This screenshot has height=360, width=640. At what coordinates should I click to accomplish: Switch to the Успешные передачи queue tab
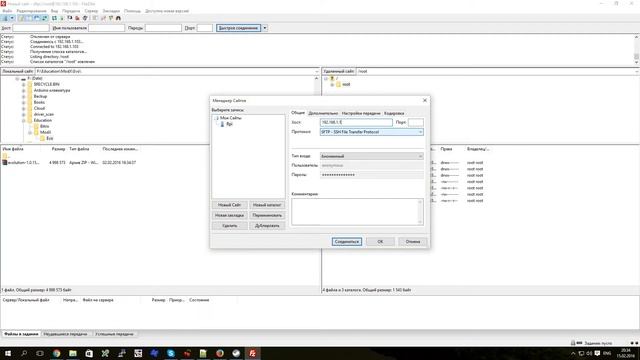pos(114,334)
